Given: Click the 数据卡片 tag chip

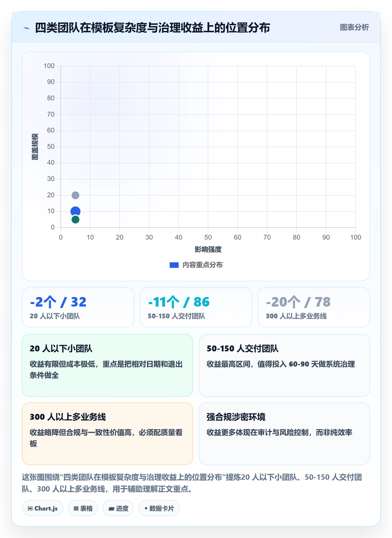Looking at the screenshot, I should pyautogui.click(x=159, y=508).
